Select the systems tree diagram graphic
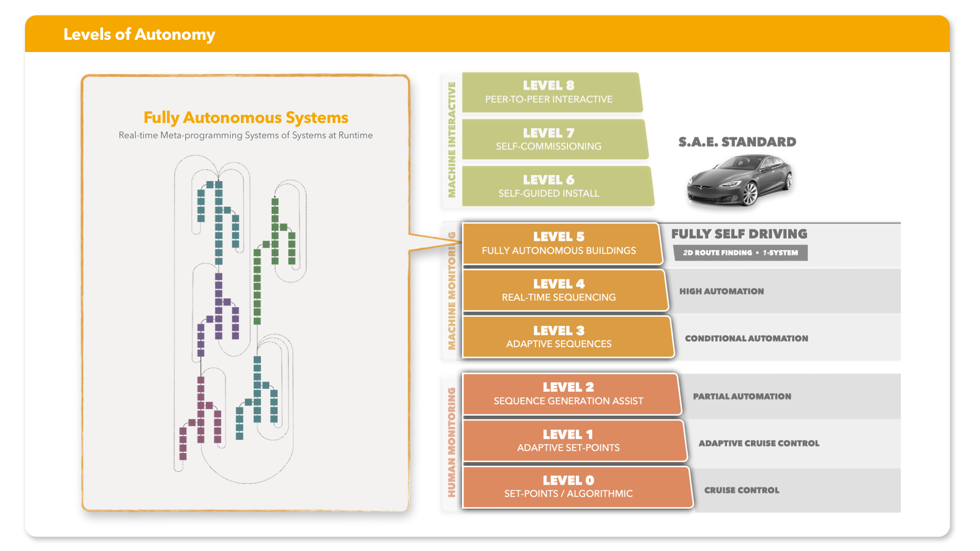The width and height of the screenshot is (980, 551). (x=240, y=319)
